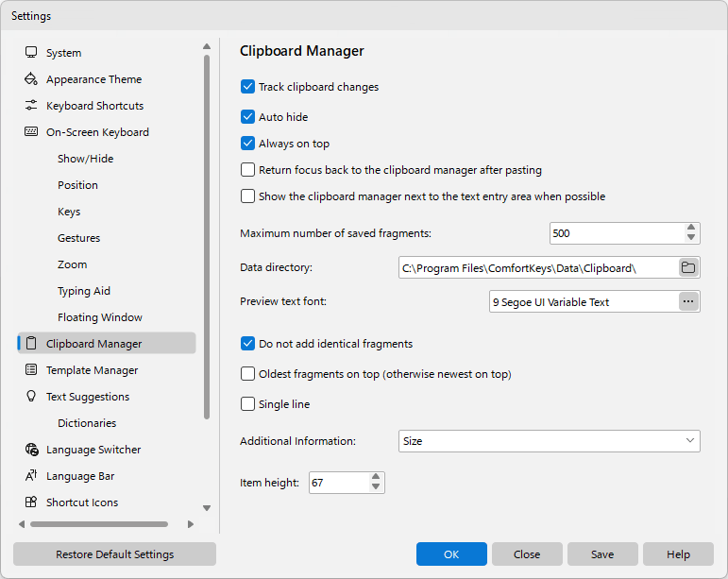
Task: Select Typing Aid subsection
Action: click(84, 291)
